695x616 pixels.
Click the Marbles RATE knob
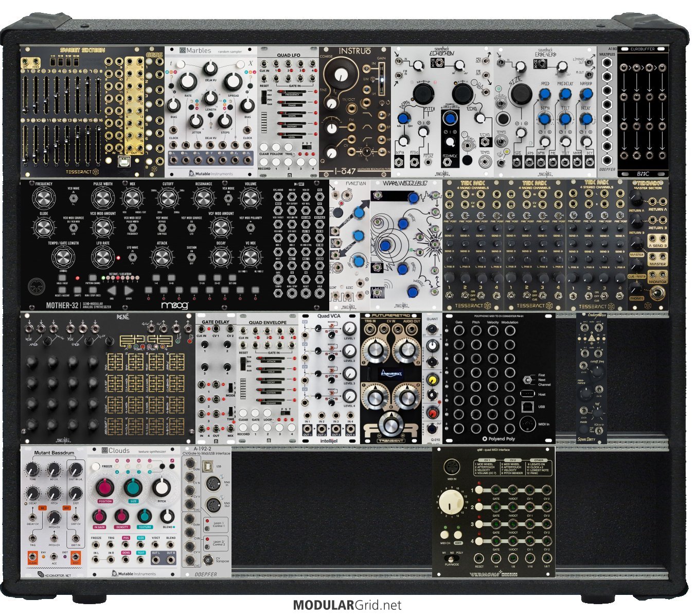tap(188, 81)
